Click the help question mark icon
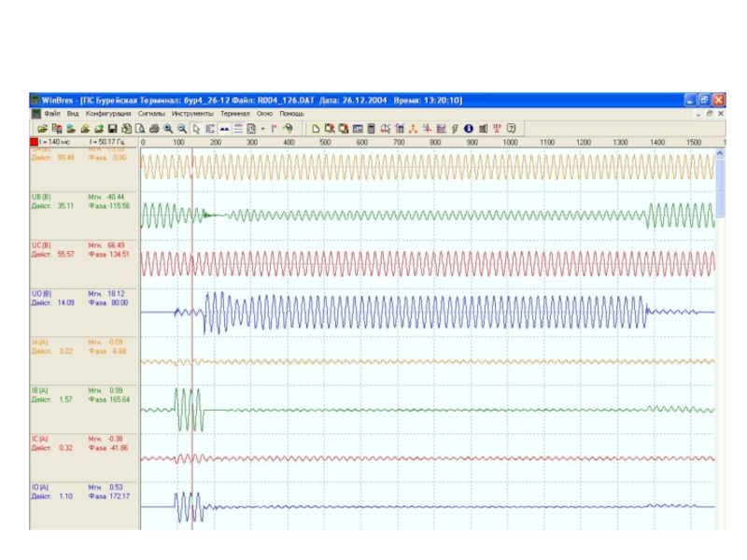747x560 pixels. point(511,128)
